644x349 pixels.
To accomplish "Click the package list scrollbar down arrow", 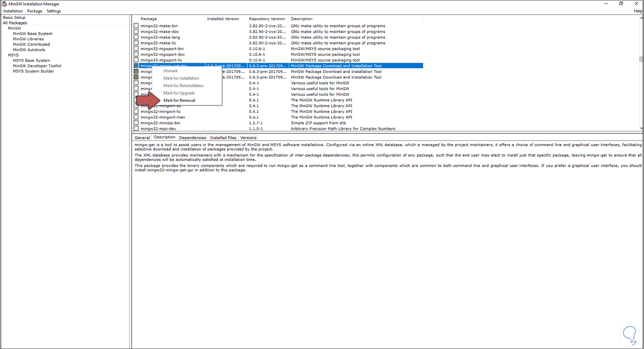I will pos(641,129).
